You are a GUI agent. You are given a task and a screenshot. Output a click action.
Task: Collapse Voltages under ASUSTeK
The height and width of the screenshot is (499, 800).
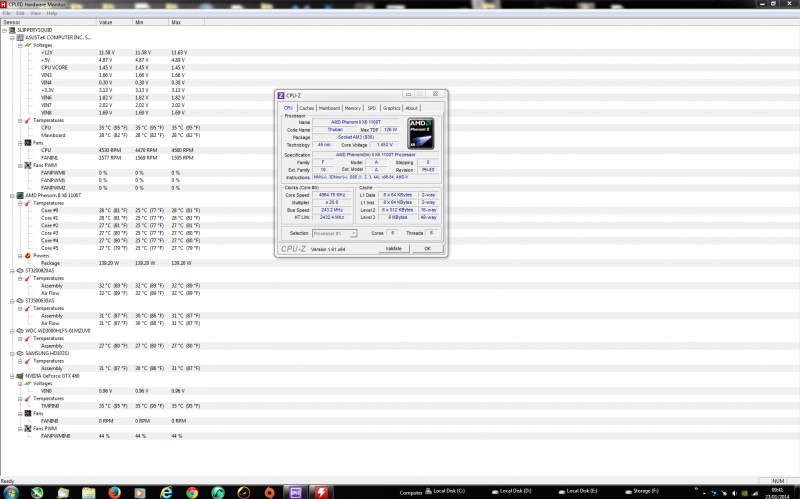tap(20, 45)
